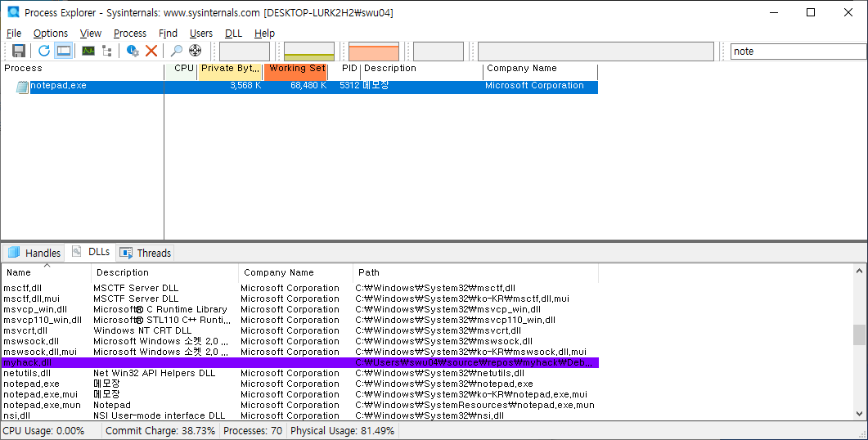Toggle the process tree view icon
This screenshot has width=868, height=440.
(107, 51)
